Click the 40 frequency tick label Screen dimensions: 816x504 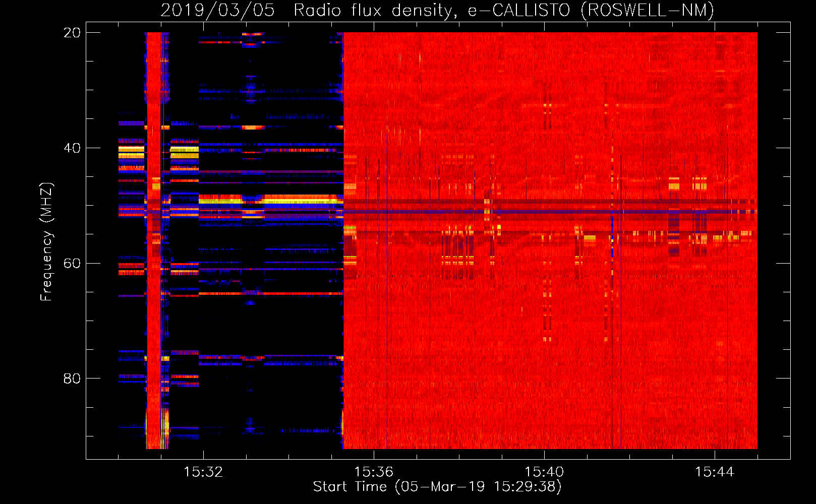coord(72,148)
